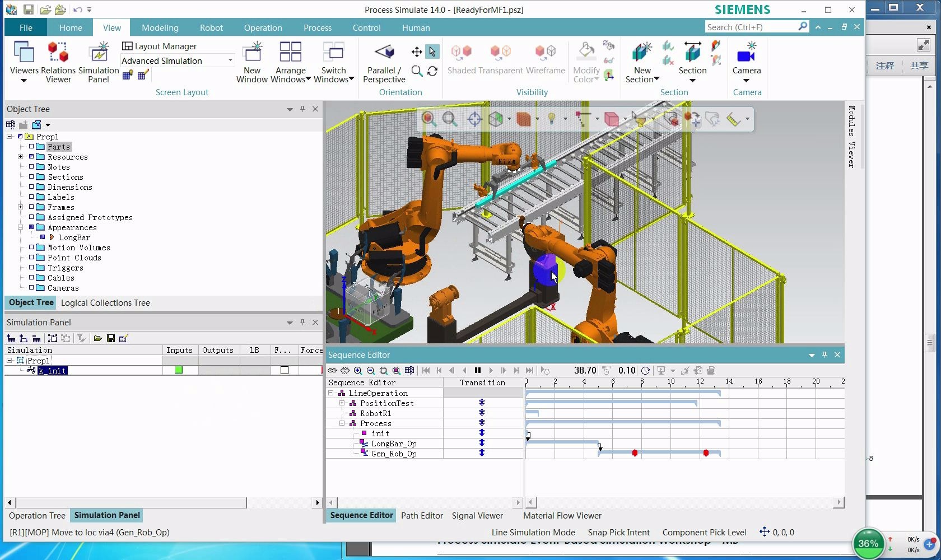Click the green input indicator for k_init

click(179, 370)
